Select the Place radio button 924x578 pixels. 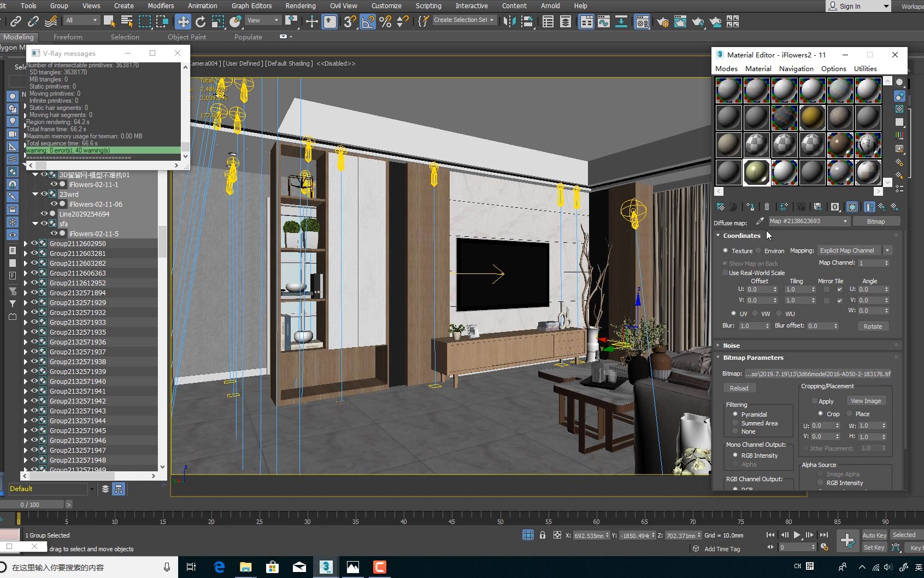click(x=850, y=413)
